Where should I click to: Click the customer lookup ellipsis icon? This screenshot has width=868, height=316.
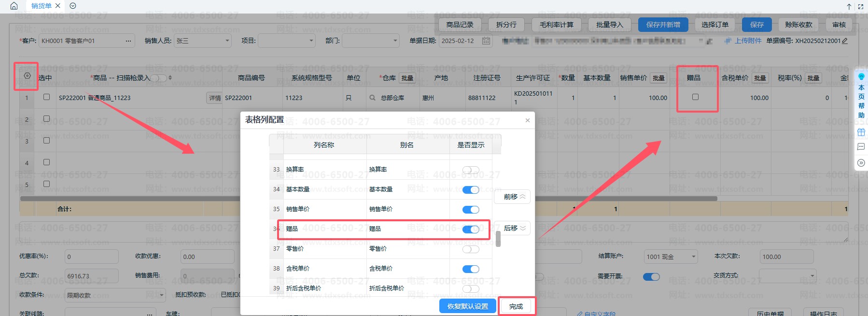click(128, 41)
